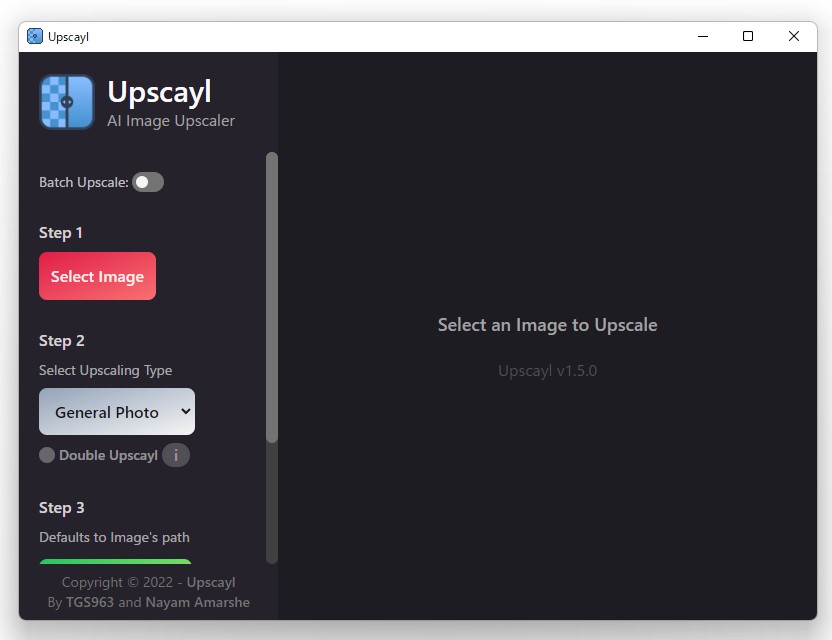832x640 pixels.
Task: Click the Step 2 section heading
Action: pyautogui.click(x=61, y=340)
